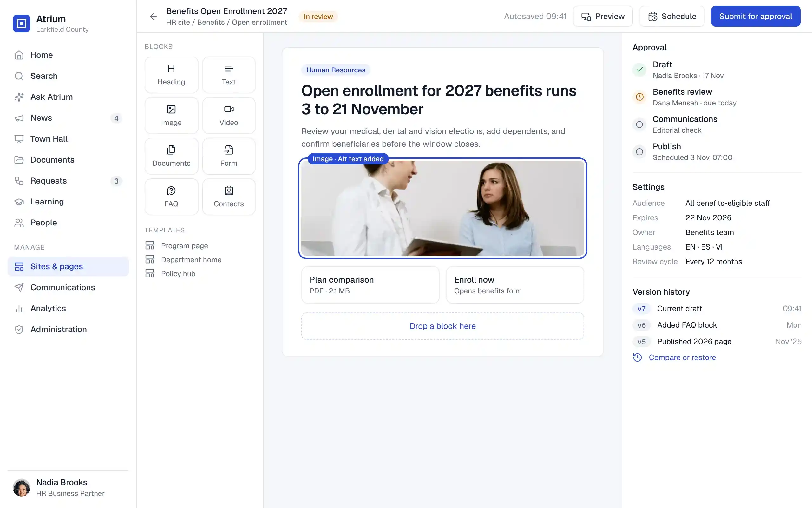Open Requests in the sidebar
The image size is (812, 508).
point(68,181)
